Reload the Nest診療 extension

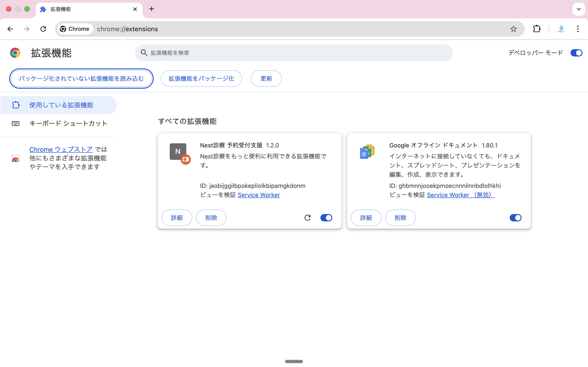coord(308,218)
